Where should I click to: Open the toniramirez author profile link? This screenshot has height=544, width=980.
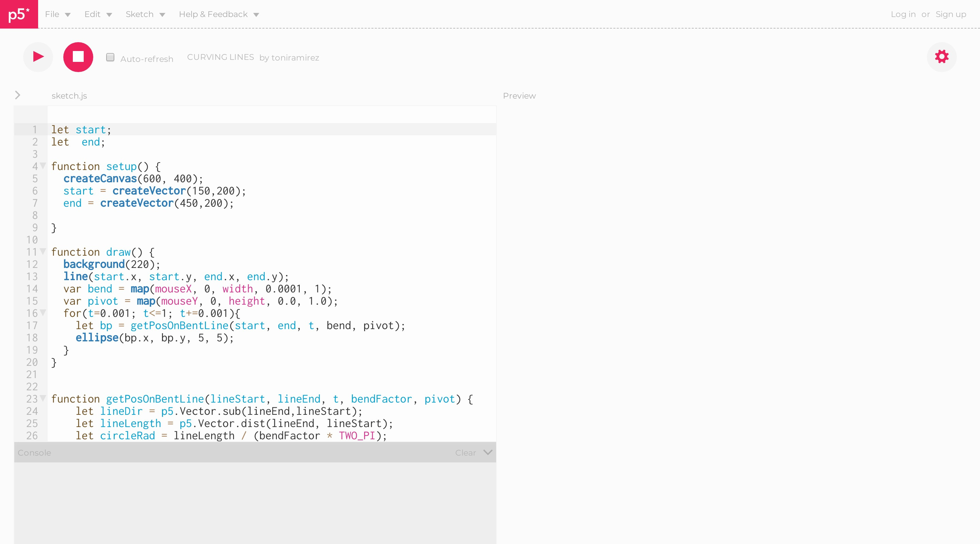295,58
